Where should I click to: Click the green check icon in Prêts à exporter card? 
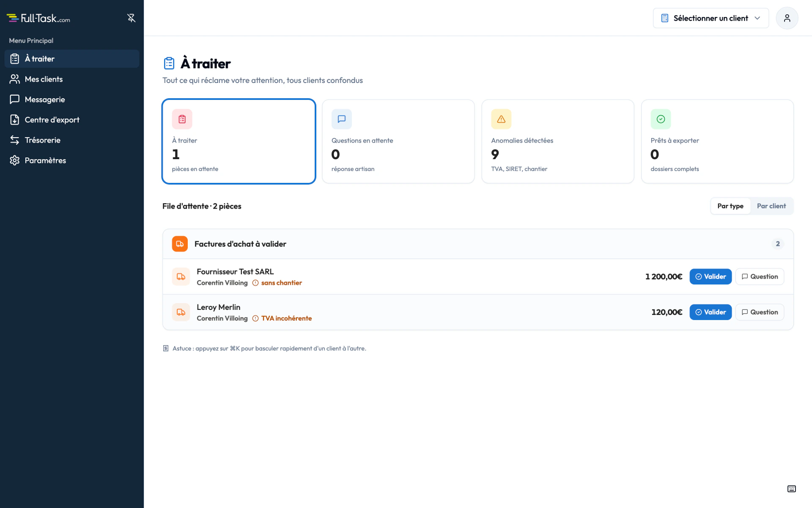click(661, 119)
